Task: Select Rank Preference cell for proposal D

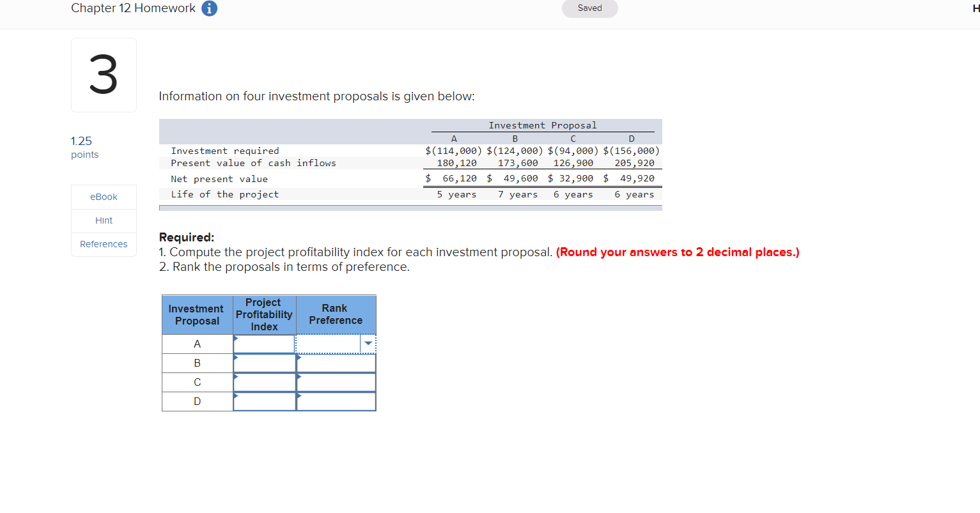Action: point(336,401)
